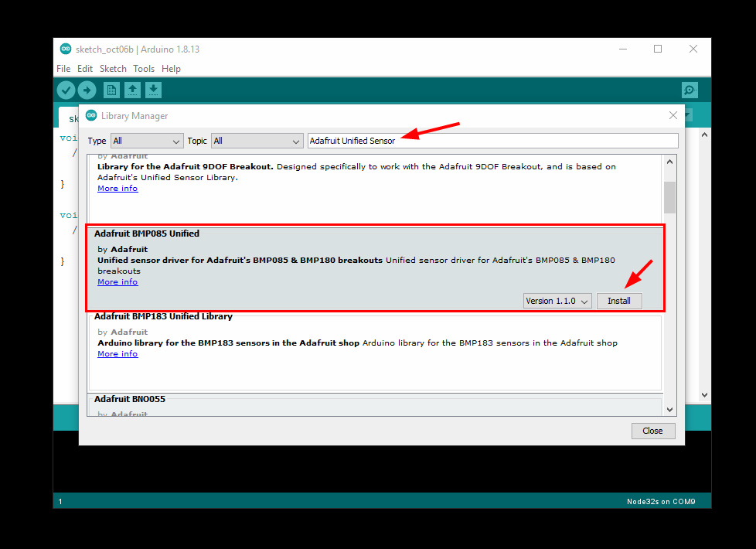Click the Library Manager dialog logo icon
756x549 pixels.
point(91,115)
